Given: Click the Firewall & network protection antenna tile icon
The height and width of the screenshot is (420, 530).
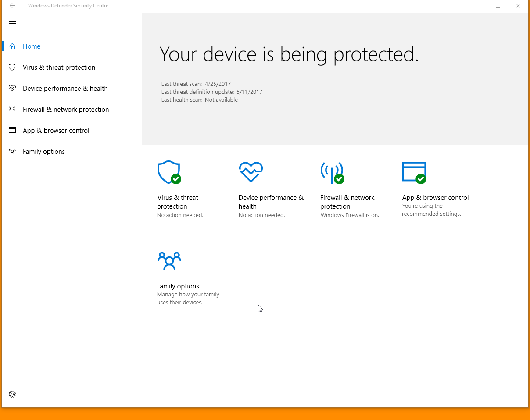Looking at the screenshot, I should tap(332, 172).
